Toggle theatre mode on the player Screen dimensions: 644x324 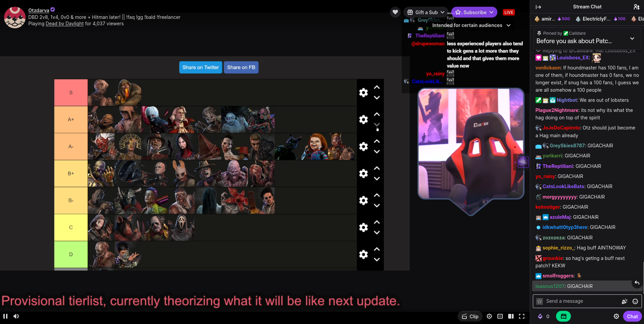tap(511, 316)
